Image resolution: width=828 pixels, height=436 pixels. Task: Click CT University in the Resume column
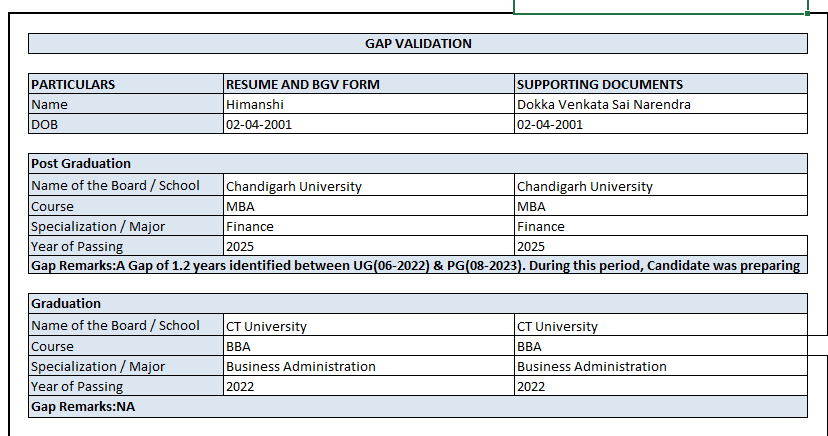[369, 326]
